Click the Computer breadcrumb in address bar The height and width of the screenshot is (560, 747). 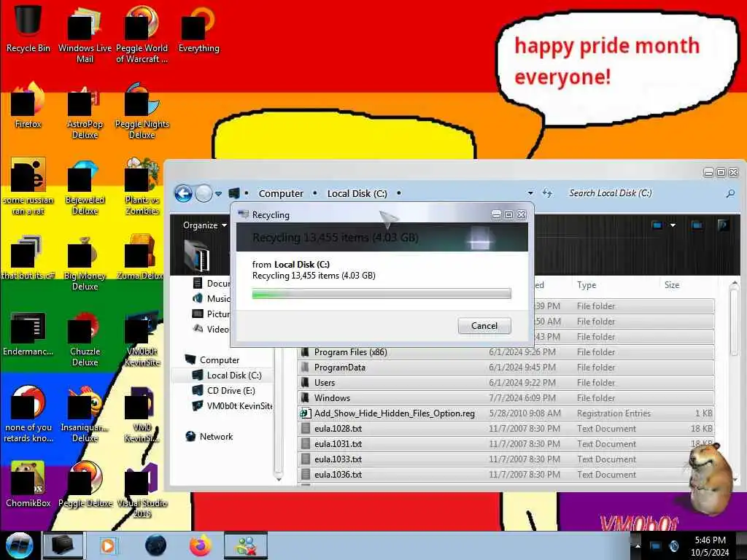pos(281,193)
